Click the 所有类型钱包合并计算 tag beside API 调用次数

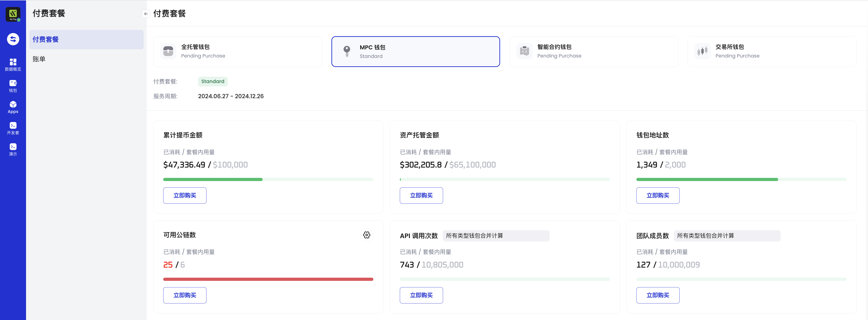point(496,235)
